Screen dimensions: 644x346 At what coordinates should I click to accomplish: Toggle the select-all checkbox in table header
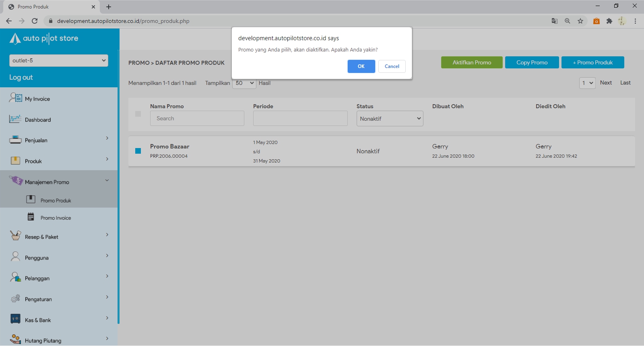(138, 114)
